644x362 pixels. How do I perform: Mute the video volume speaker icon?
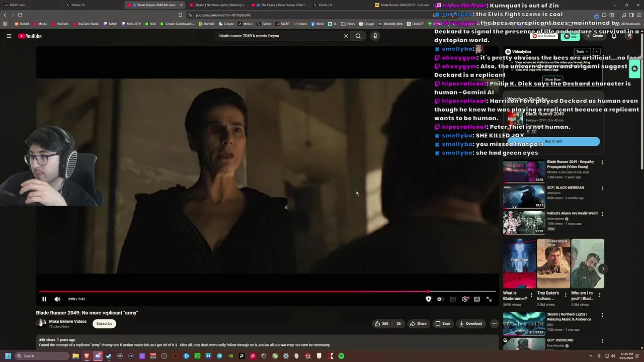pos(57,299)
